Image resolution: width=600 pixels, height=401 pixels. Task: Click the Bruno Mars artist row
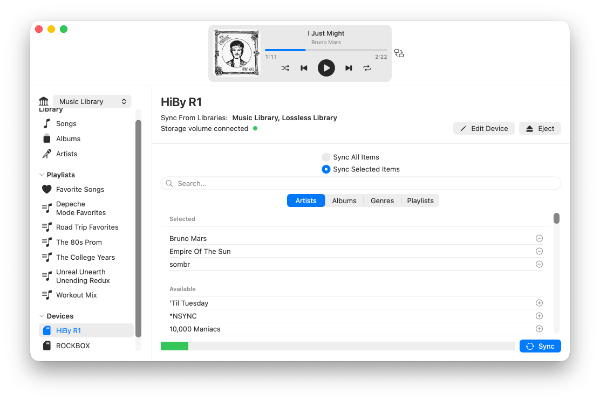(356, 238)
